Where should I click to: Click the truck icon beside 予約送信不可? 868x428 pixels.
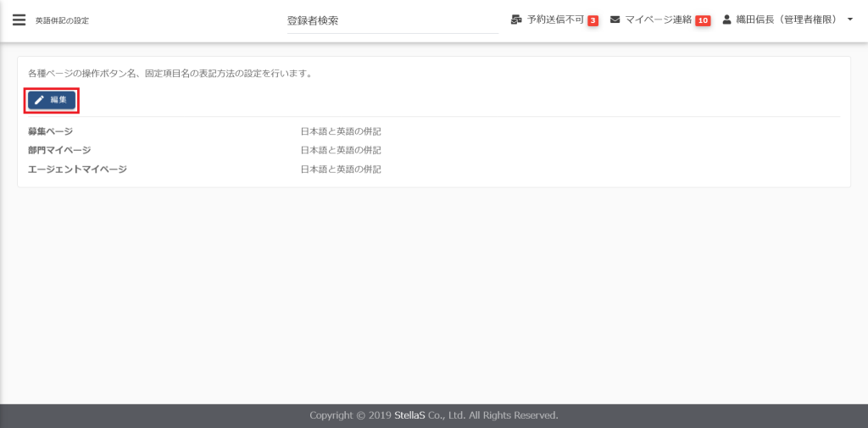(516, 19)
